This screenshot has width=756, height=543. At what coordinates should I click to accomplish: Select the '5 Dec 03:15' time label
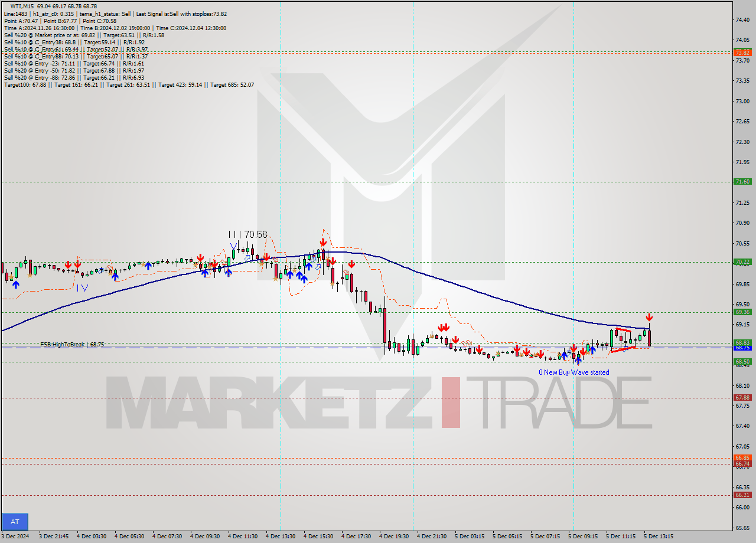click(x=470, y=537)
